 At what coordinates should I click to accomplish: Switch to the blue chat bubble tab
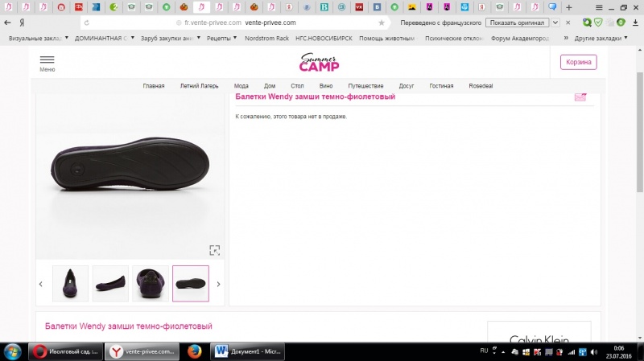point(552,7)
